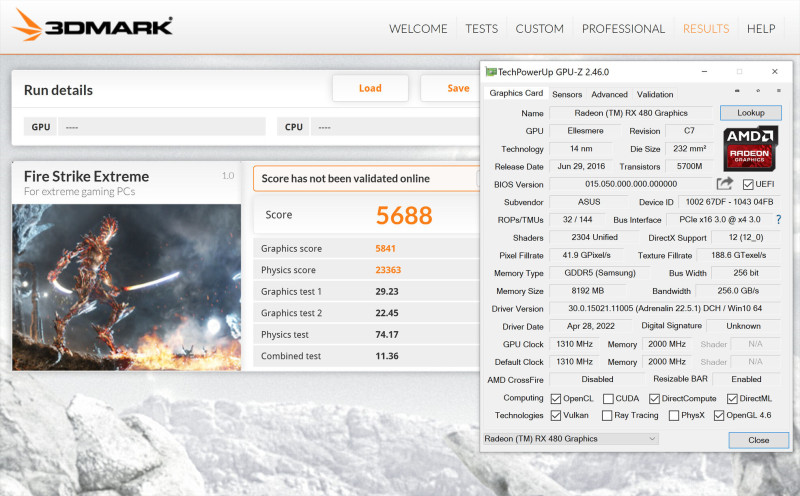The image size is (800, 496).
Task: Click the 'PCIe x16 3.0 @ x4 3.0' value
Action: pyautogui.click(x=720, y=219)
